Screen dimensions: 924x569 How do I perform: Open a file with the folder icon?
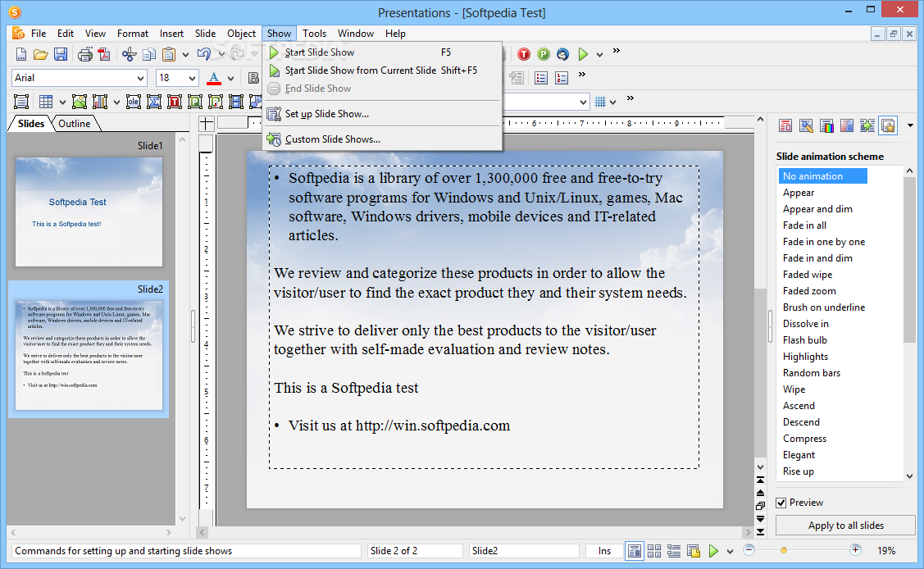[x=41, y=55]
